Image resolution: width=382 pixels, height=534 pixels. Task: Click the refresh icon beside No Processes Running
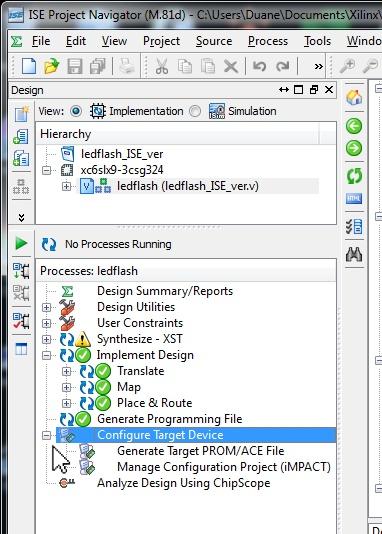[49, 245]
